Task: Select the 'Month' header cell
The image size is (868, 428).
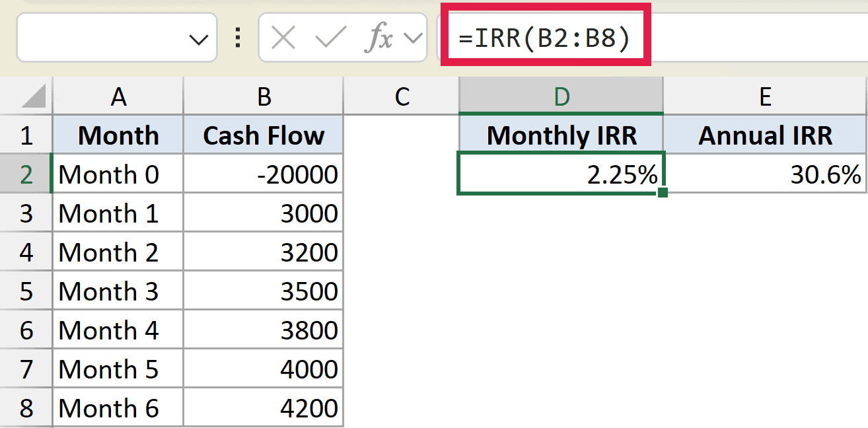Action: pyautogui.click(x=118, y=135)
